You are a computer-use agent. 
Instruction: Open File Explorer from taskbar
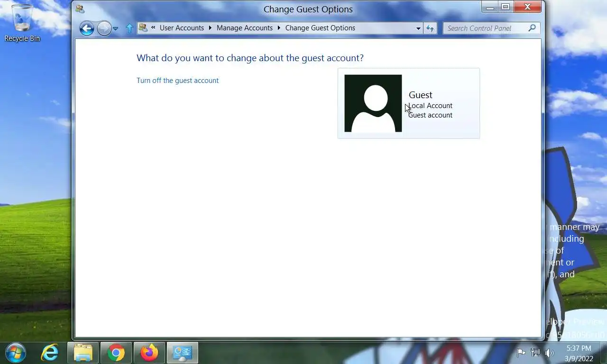tap(83, 353)
